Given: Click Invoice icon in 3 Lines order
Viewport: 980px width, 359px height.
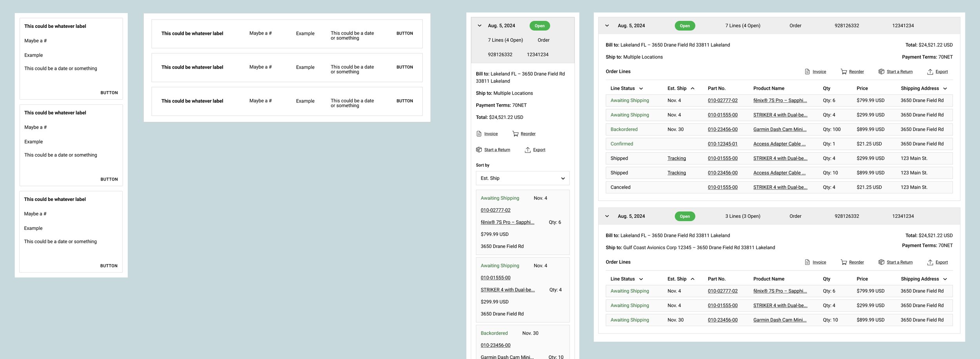Looking at the screenshot, I should pos(807,262).
